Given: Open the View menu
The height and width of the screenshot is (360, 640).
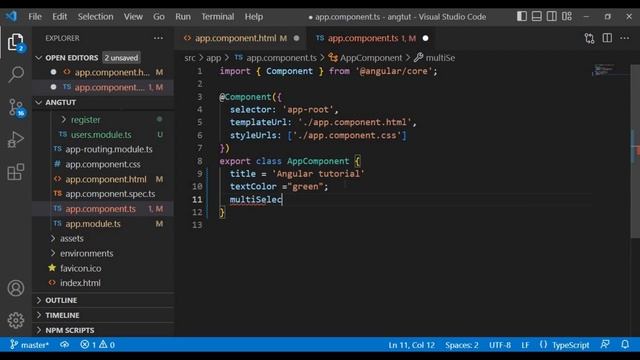Looking at the screenshot, I should pos(133,17).
